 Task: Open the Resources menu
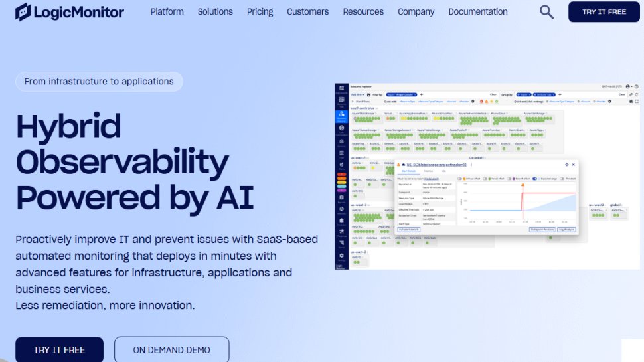pyautogui.click(x=363, y=12)
